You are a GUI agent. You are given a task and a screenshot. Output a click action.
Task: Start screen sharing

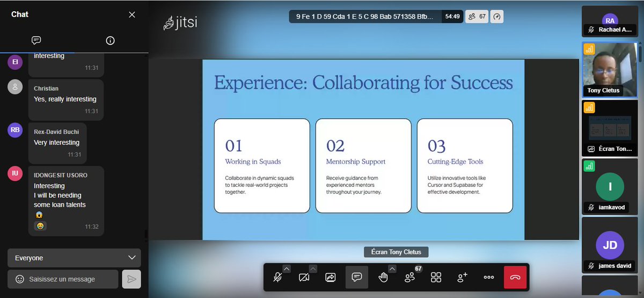tap(330, 277)
